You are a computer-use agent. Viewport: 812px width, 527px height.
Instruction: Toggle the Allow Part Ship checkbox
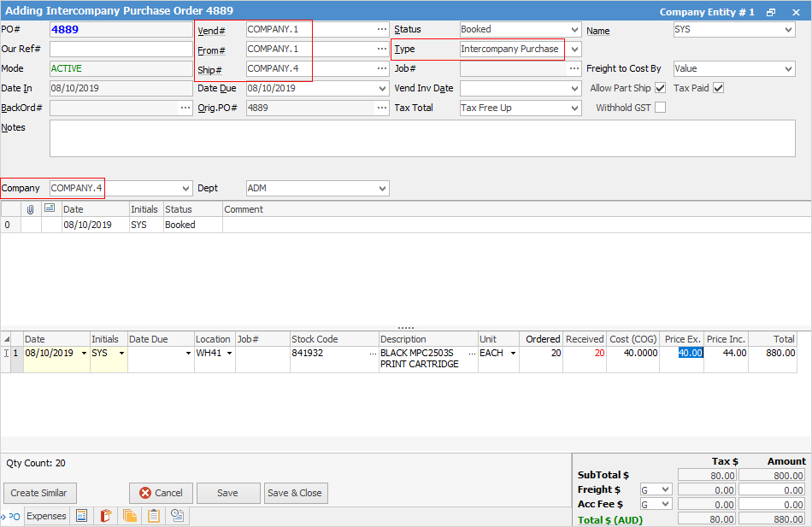(660, 88)
